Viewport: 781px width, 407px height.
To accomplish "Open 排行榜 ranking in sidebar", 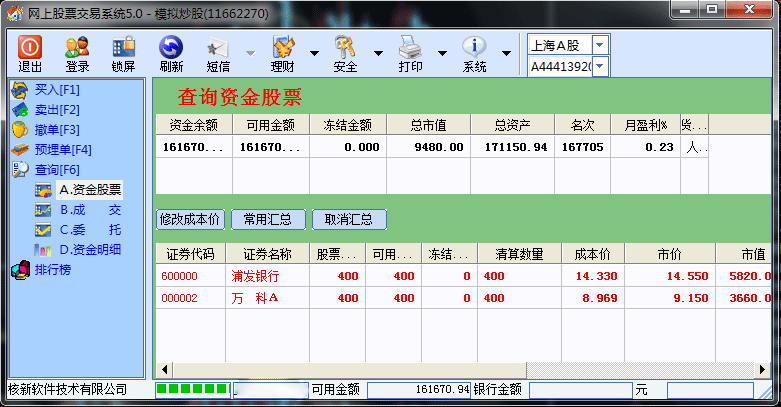I will click(55, 269).
